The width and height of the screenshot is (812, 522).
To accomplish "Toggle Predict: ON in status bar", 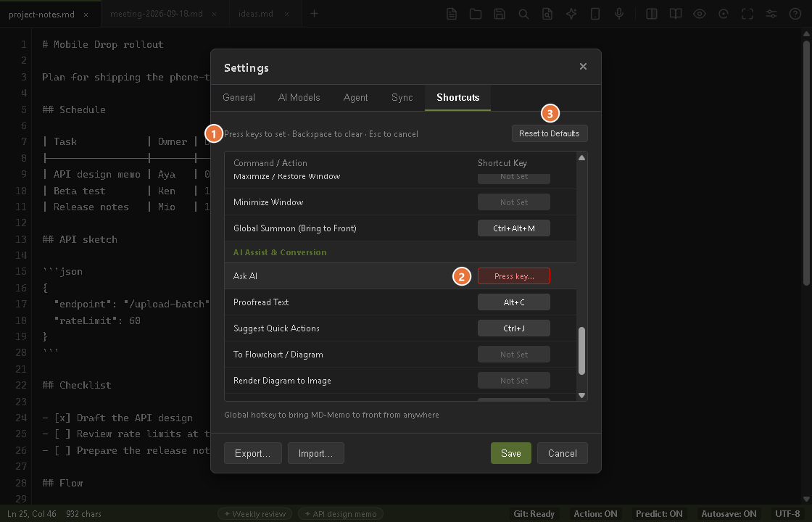I will [659, 514].
